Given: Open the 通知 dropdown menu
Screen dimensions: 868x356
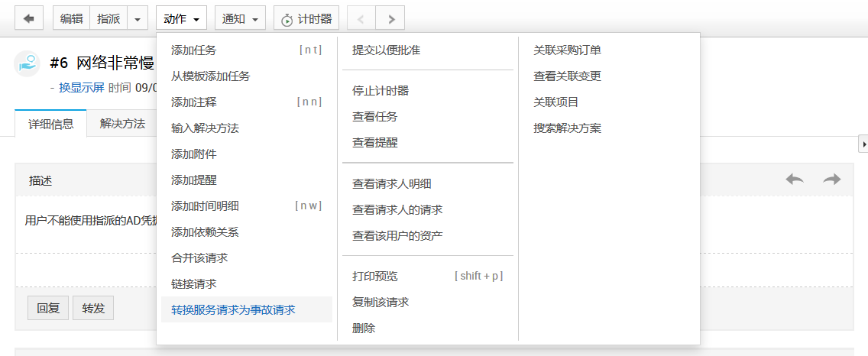Looking at the screenshot, I should click(240, 19).
